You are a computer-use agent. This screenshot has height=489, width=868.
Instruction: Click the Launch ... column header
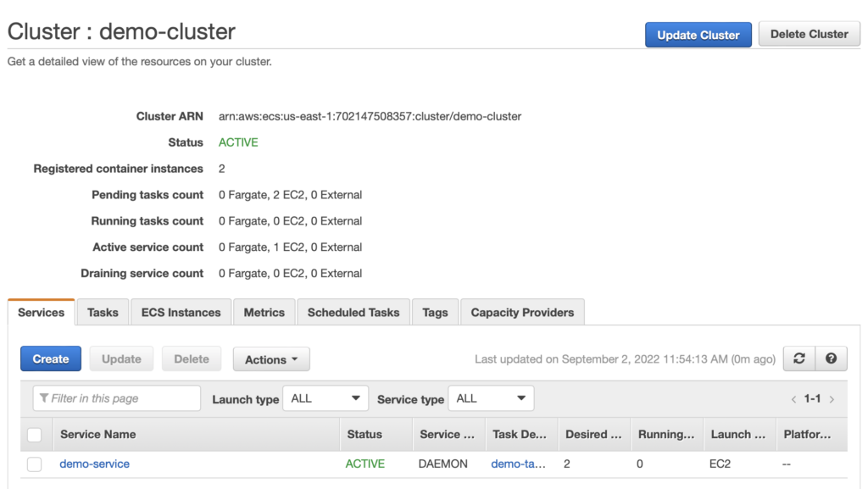[738, 434]
